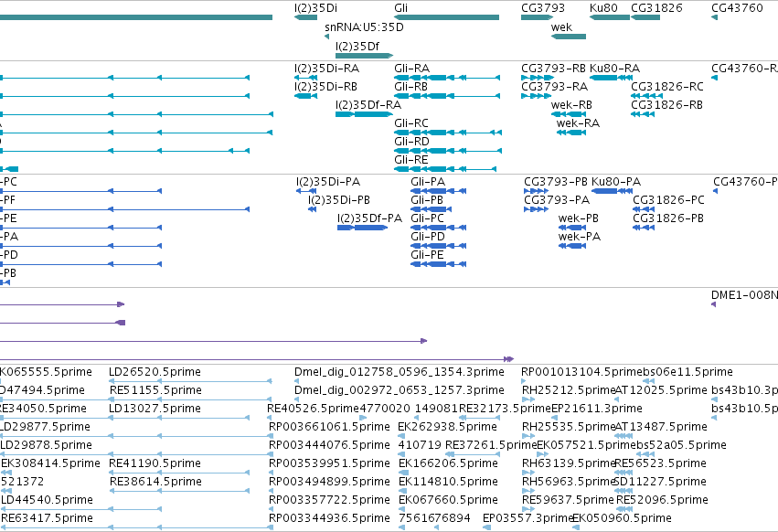
Task: Select RP003444076.5prime EST entry
Action: pyautogui.click(x=329, y=445)
